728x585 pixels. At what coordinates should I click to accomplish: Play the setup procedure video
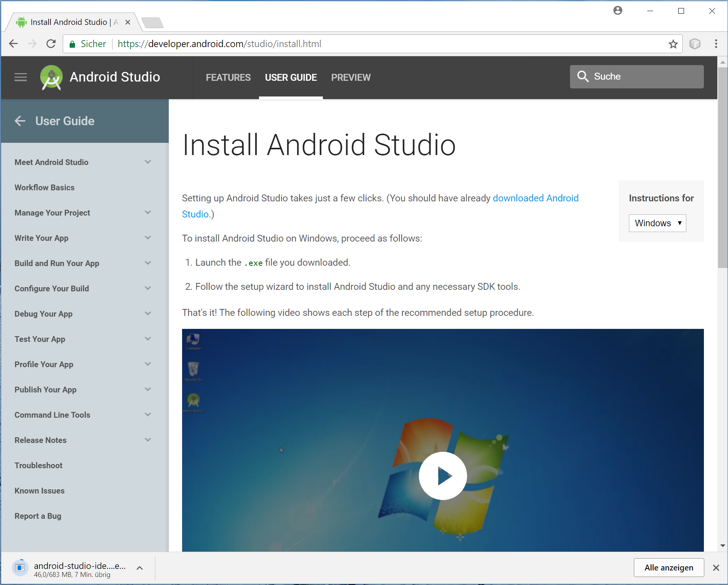tap(443, 476)
